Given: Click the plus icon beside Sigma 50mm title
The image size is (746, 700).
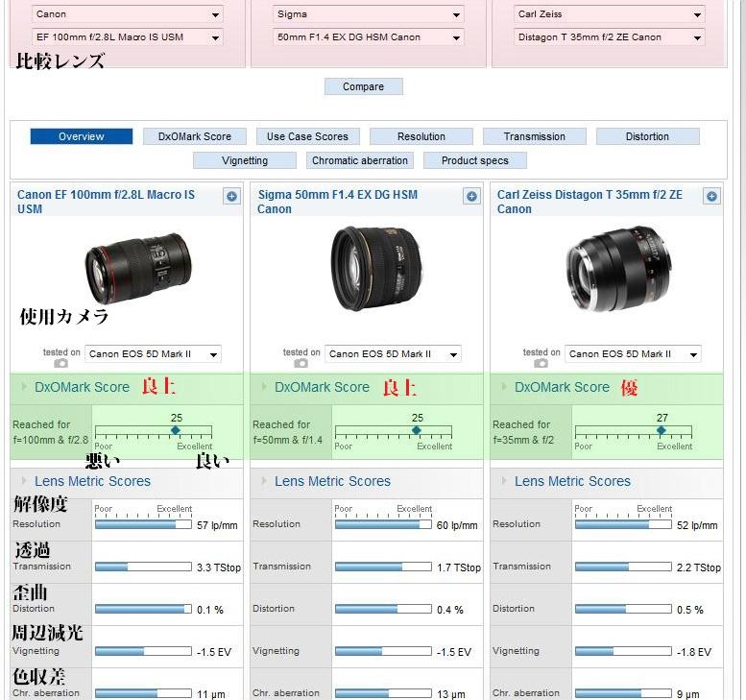Looking at the screenshot, I should [x=471, y=196].
